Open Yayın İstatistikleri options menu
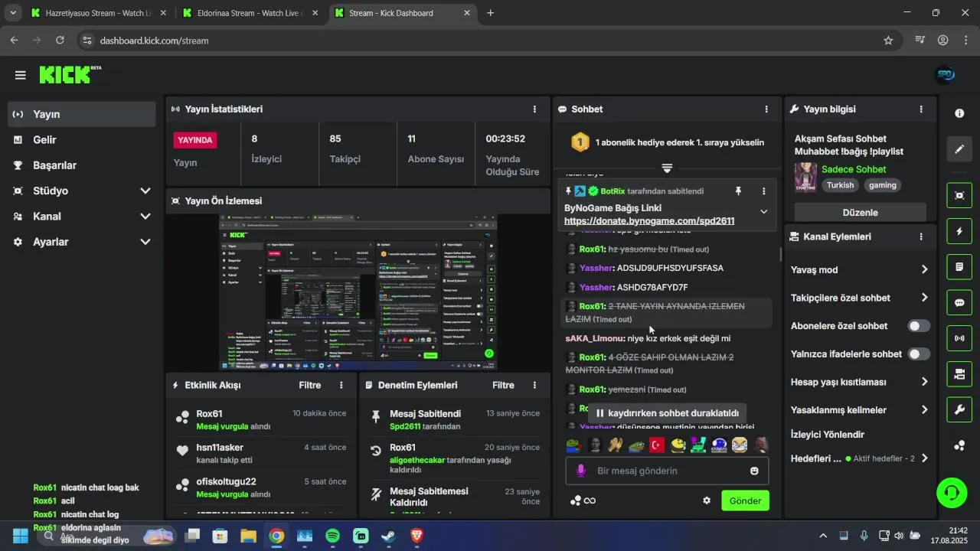Viewport: 980px width, 551px height. 534,109
